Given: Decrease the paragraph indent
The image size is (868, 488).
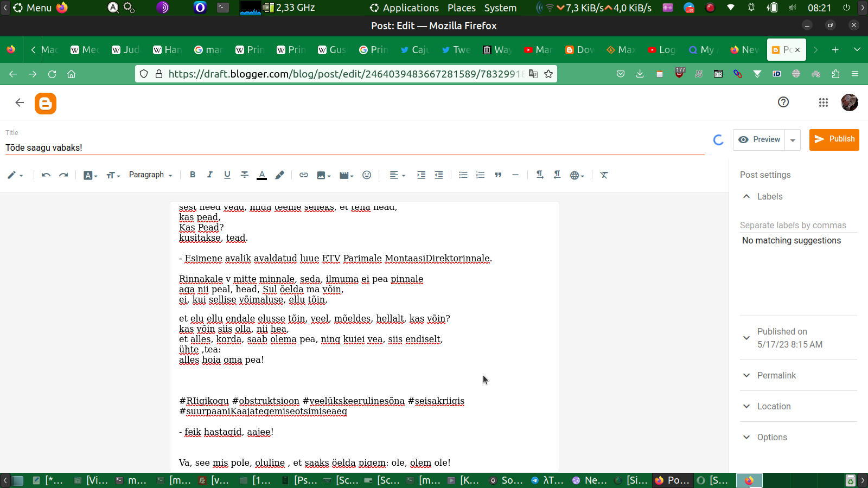Looking at the screenshot, I should (x=439, y=175).
